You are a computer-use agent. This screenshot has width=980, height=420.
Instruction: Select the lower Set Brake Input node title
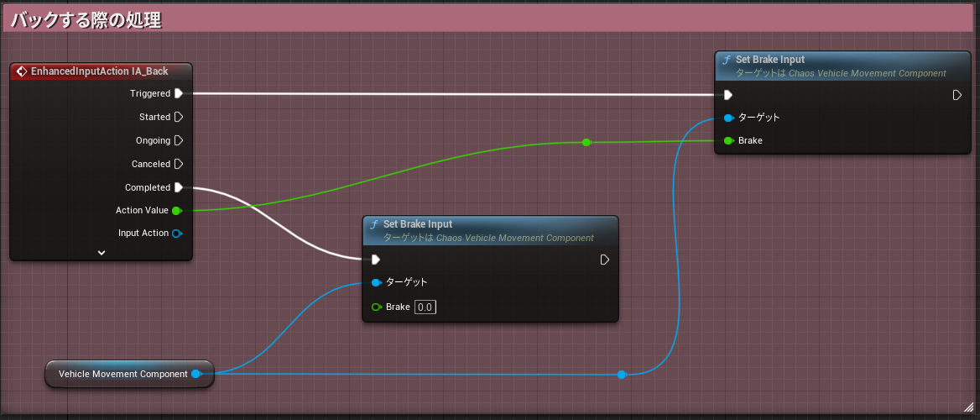(x=418, y=224)
